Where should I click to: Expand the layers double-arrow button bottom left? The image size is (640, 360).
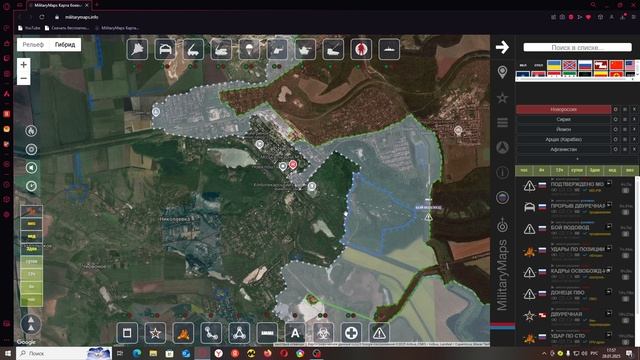[x=31, y=324]
